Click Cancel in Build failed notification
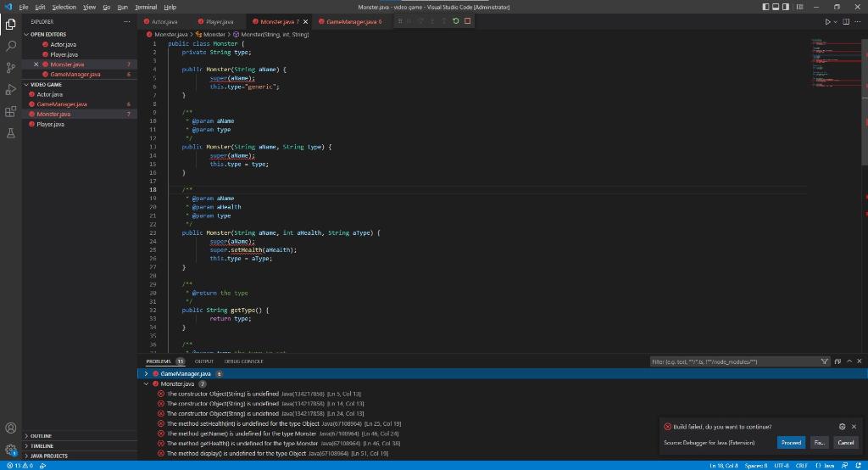Viewport: 868px width, 470px height. coord(845,443)
